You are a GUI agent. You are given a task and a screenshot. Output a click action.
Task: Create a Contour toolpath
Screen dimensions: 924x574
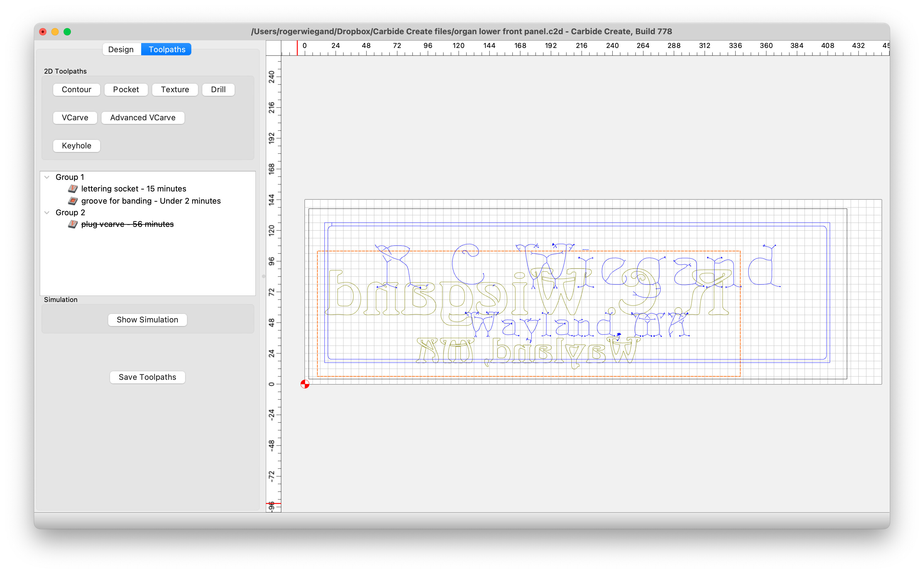(x=76, y=89)
